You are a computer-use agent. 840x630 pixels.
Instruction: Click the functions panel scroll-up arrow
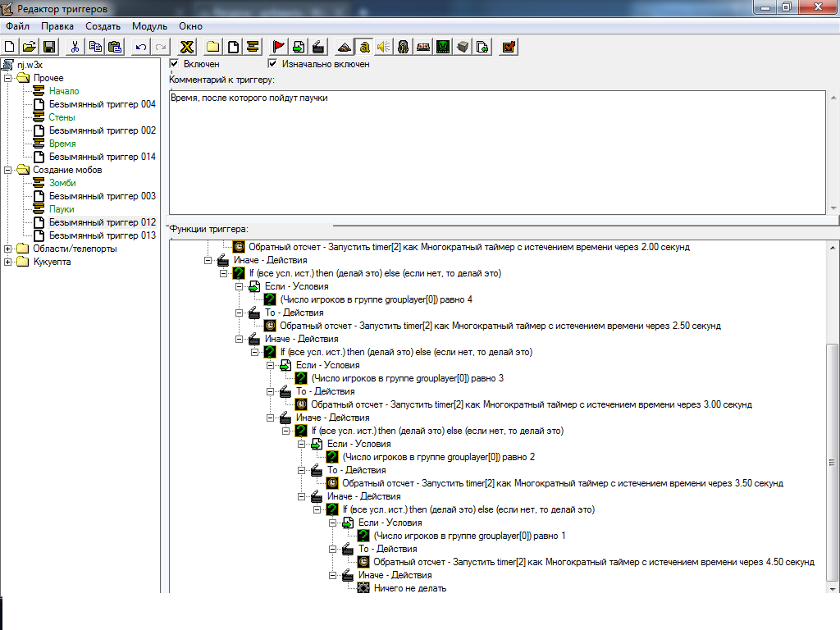pos(833,248)
